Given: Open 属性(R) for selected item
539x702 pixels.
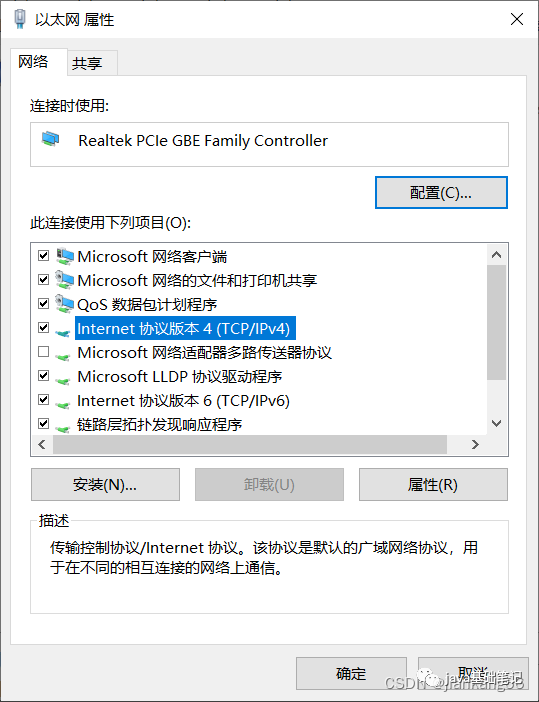Looking at the screenshot, I should 433,484.
